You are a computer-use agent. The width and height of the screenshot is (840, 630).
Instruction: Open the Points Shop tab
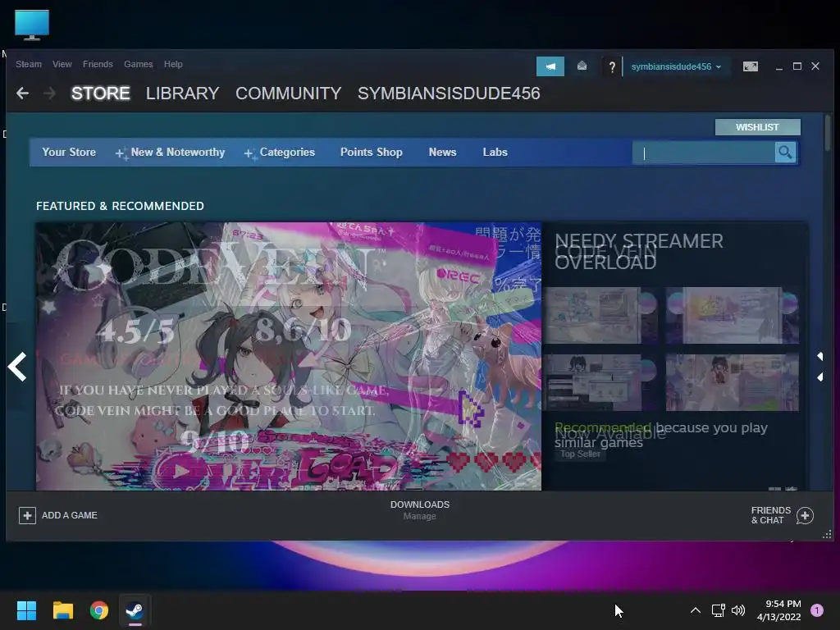coord(372,152)
